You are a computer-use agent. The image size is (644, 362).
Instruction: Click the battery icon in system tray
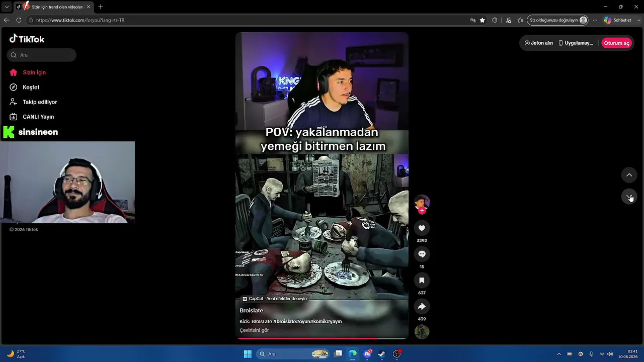(570, 354)
